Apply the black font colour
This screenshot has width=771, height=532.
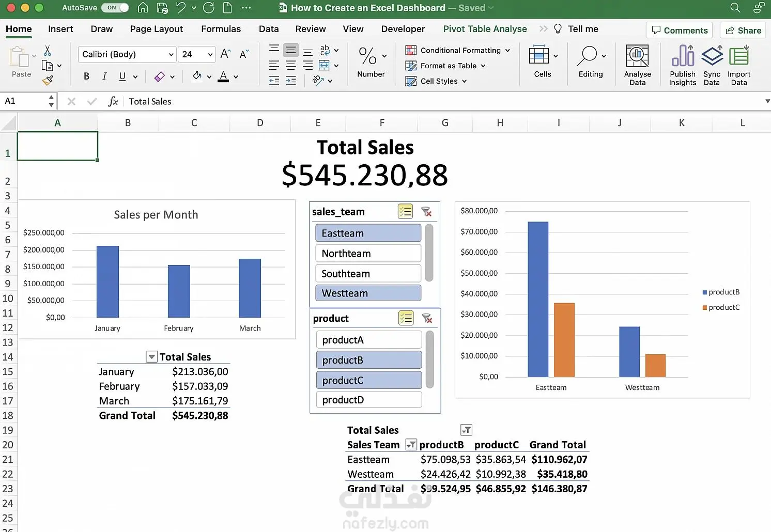coord(223,76)
